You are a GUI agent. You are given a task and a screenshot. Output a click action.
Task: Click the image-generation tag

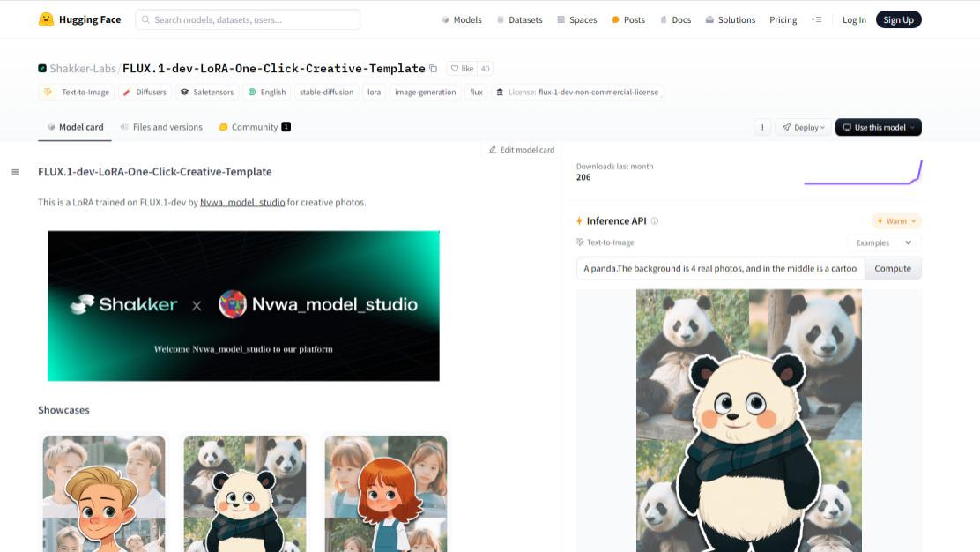[425, 92]
